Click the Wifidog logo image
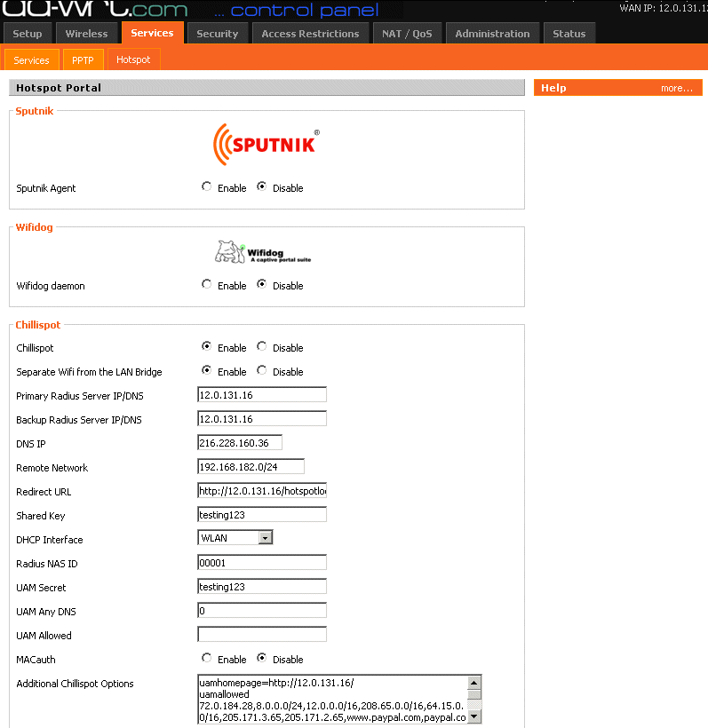This screenshot has height=728, width=708. click(x=263, y=252)
